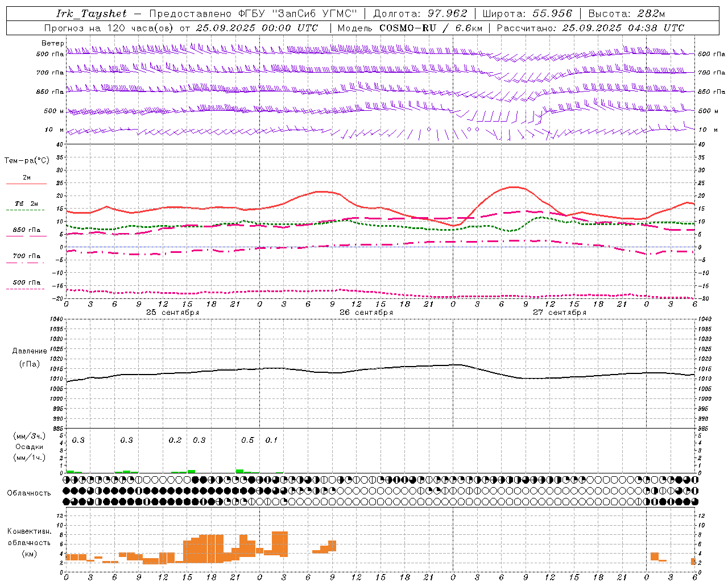Click the 0.1 precipitation amount value
728x582 pixels.
pyautogui.click(x=271, y=440)
